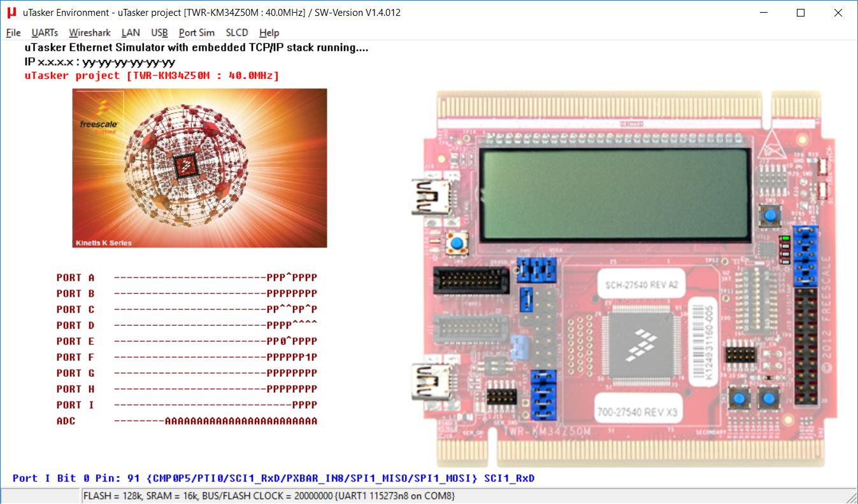Viewport: 858px width, 504px height.
Task: Click the segment LCD display on the board
Action: tap(615, 194)
